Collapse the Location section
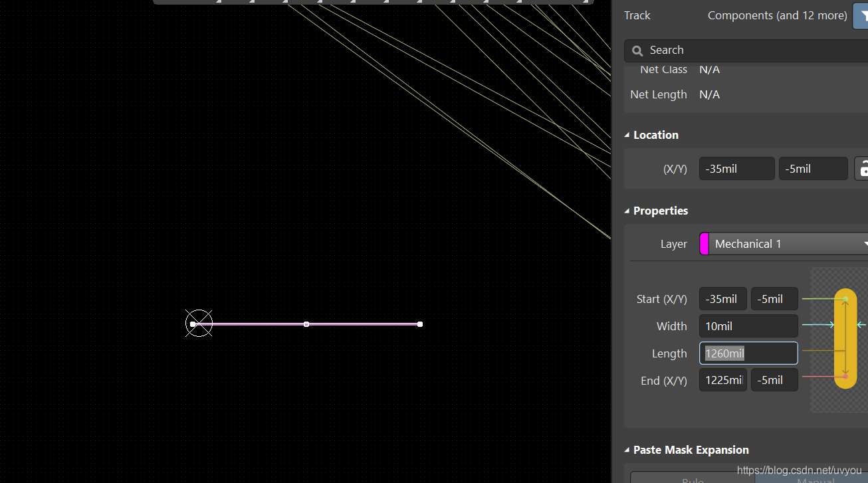Image resolution: width=868 pixels, height=483 pixels. tap(627, 135)
